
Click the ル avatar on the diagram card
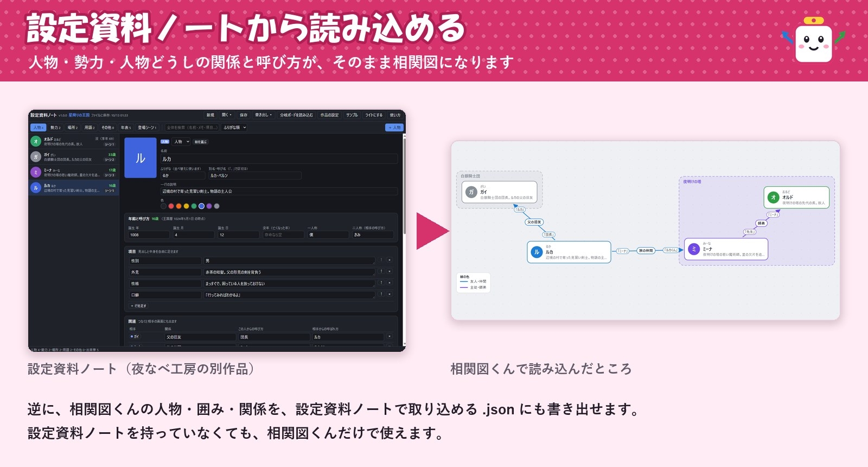coord(537,252)
